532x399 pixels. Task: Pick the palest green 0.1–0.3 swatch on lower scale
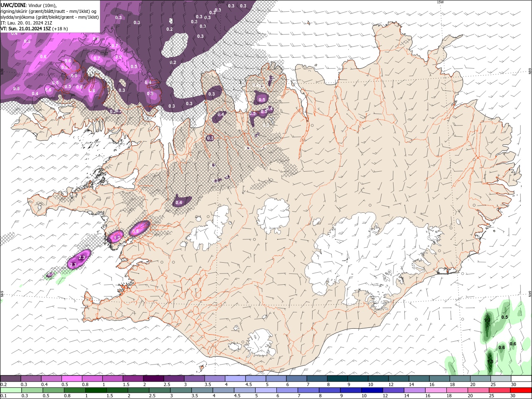(x=11, y=390)
